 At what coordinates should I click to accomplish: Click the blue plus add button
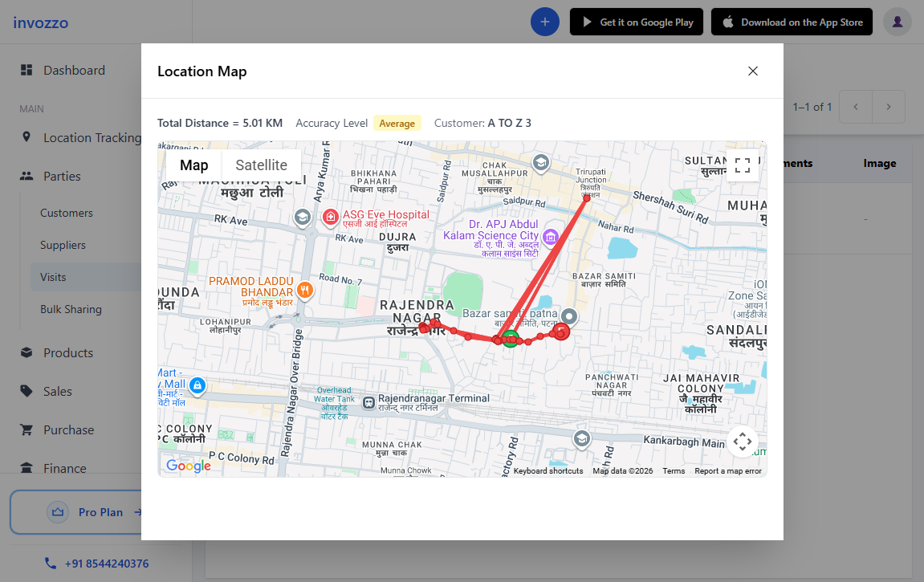[545, 22]
